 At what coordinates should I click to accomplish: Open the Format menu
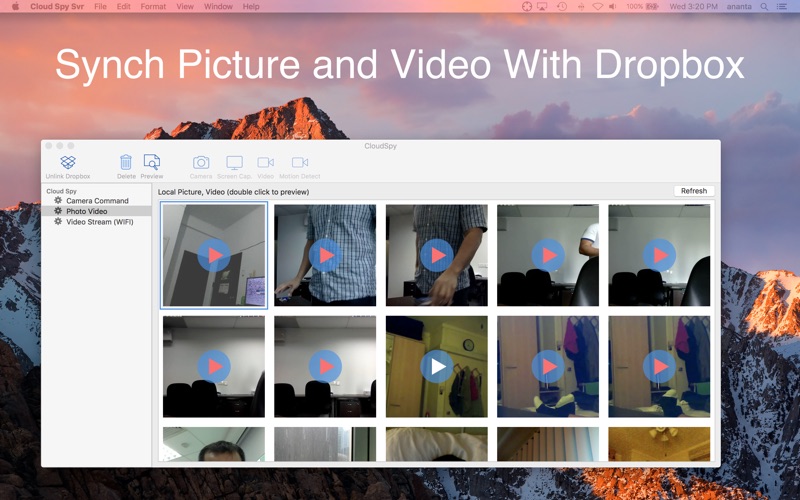pos(153,7)
